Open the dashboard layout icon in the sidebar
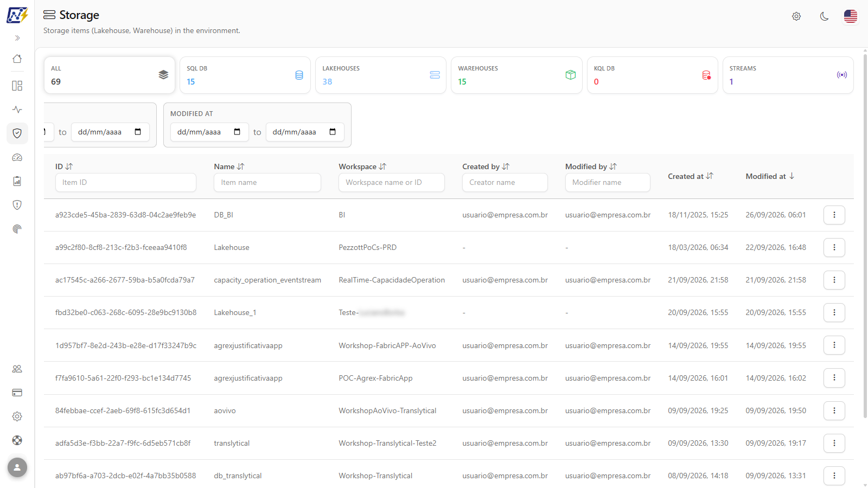 (17, 86)
